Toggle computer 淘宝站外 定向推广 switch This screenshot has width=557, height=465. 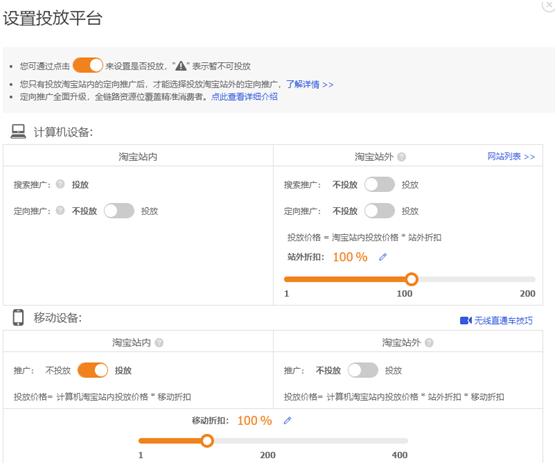(379, 211)
